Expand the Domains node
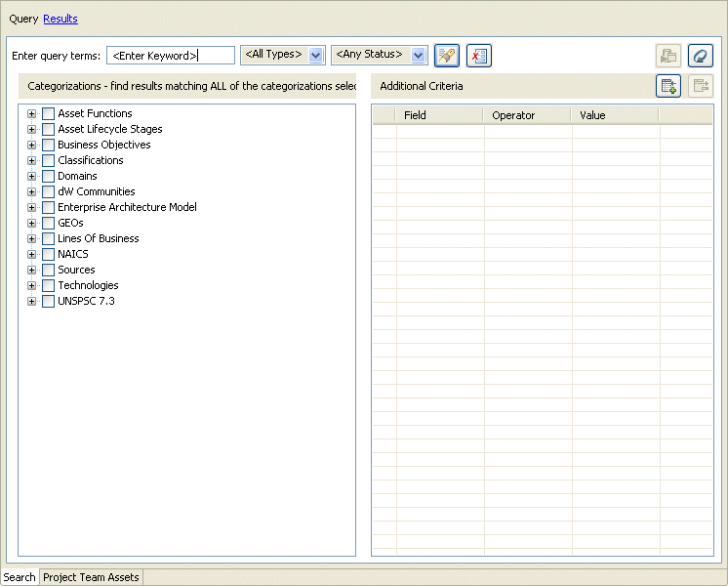 pyautogui.click(x=31, y=176)
